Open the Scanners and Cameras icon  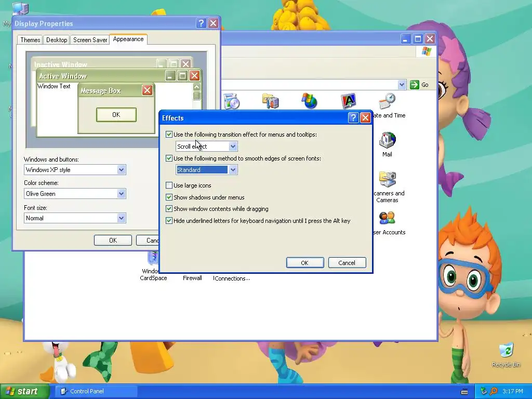pyautogui.click(x=387, y=179)
